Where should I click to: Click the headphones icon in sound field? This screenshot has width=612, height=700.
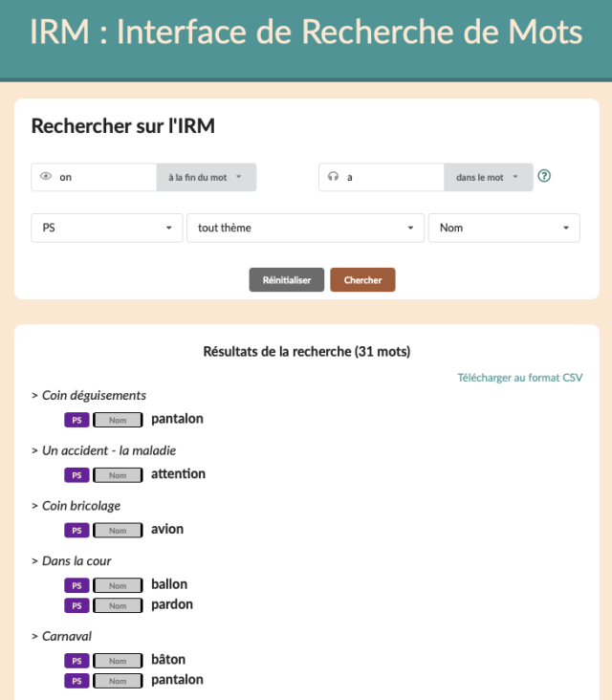point(333,176)
